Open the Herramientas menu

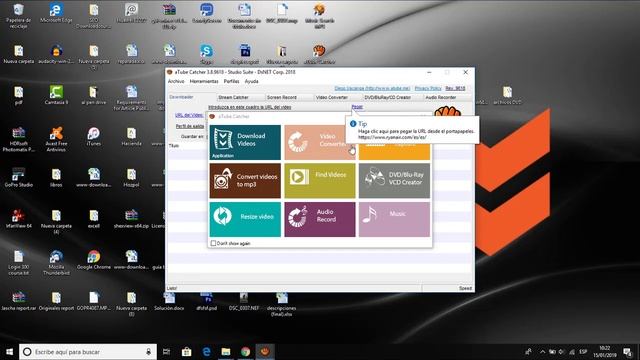(x=204, y=81)
